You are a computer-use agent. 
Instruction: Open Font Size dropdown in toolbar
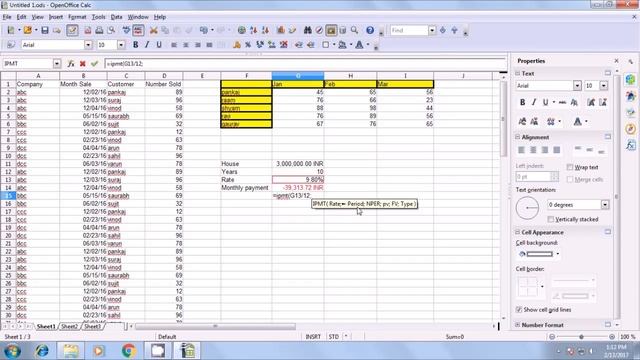(x=121, y=45)
